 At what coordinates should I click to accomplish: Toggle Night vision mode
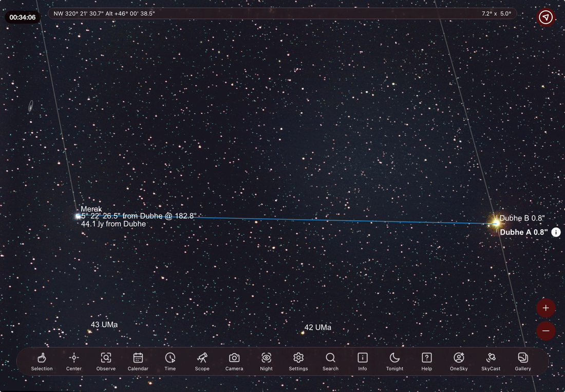coord(266,361)
